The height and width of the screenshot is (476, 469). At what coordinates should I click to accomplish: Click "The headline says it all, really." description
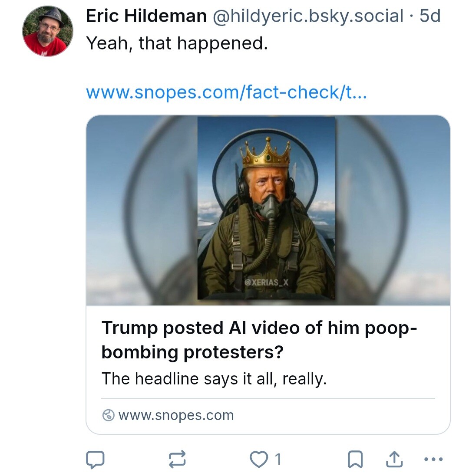pyautogui.click(x=214, y=379)
